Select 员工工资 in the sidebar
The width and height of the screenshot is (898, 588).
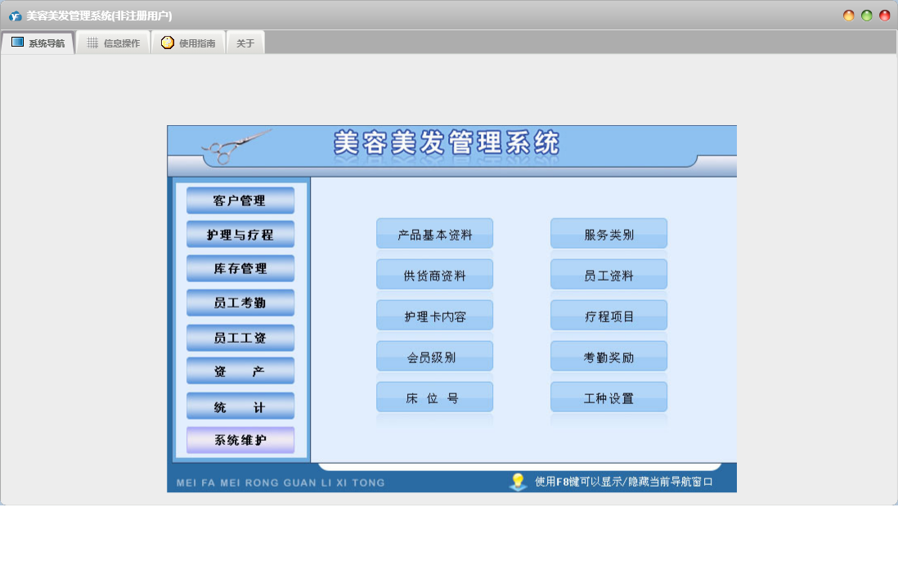pyautogui.click(x=240, y=338)
